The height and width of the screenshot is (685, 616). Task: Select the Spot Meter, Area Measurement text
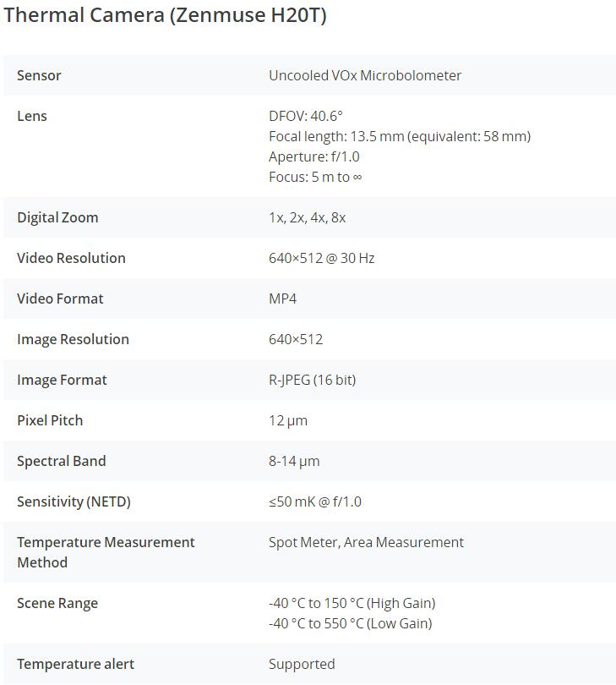pos(366,543)
